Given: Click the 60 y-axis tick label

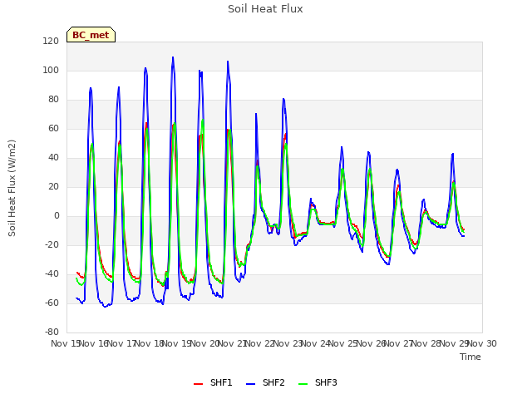Looking at the screenshot, I should 53,128.
